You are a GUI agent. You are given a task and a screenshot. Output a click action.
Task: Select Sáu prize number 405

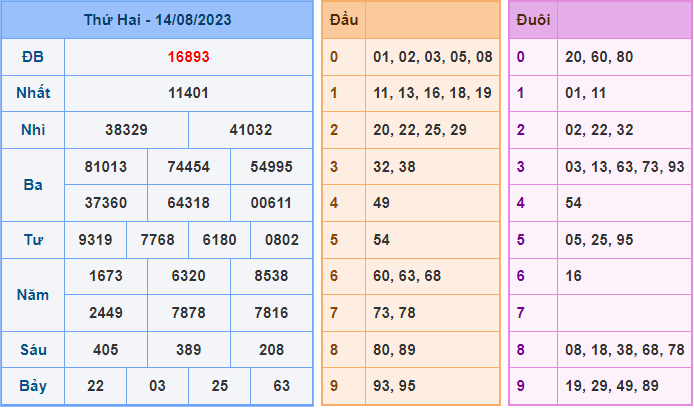pyautogui.click(x=106, y=350)
